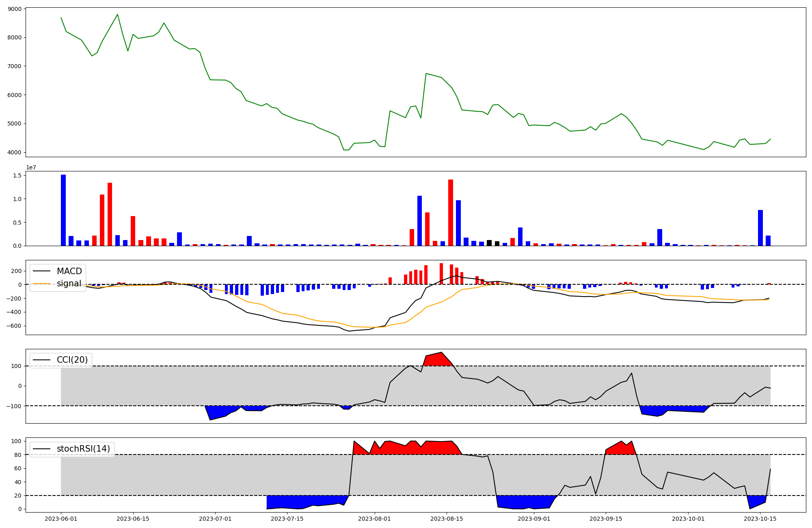
Task: Click the red CCI overbought filled area
Action: click(x=436, y=360)
